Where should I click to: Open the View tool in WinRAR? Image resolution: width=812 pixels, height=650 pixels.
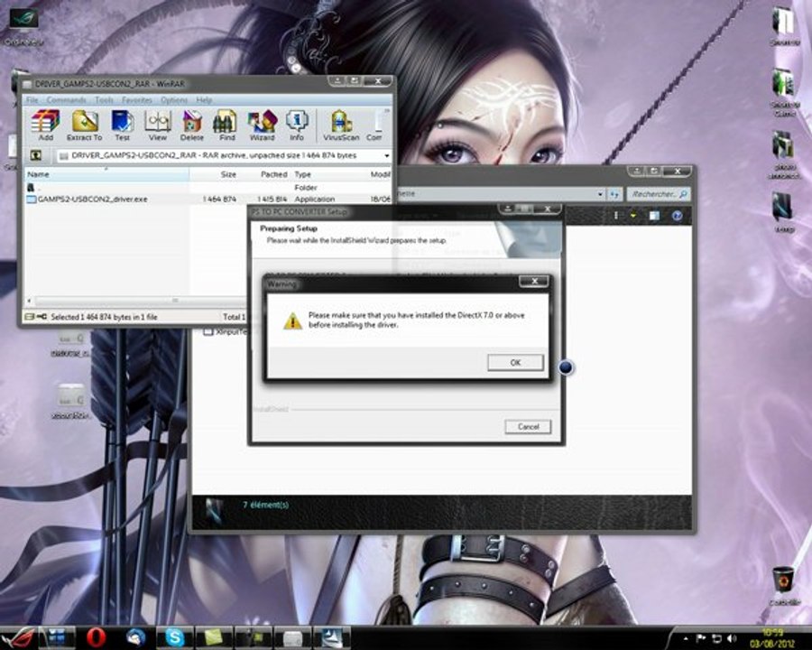157,125
